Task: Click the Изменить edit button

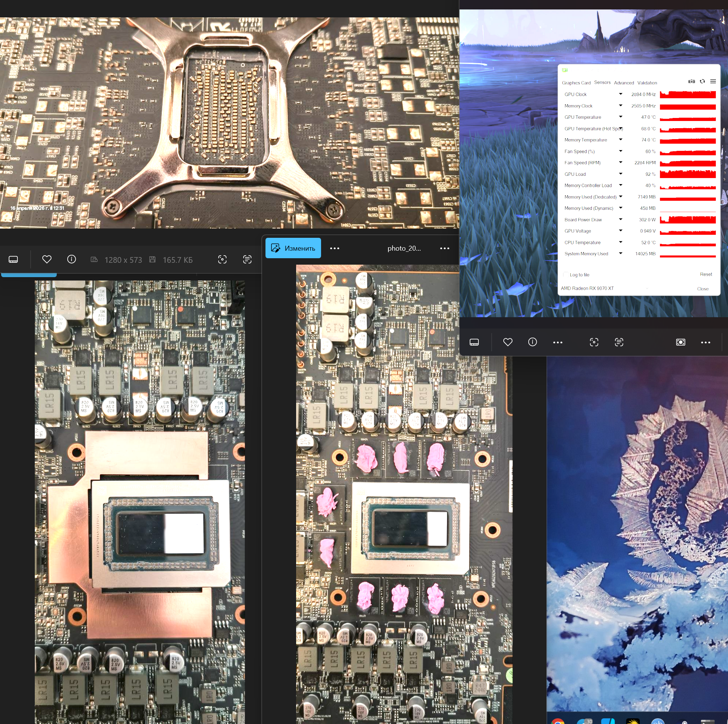Action: point(293,248)
